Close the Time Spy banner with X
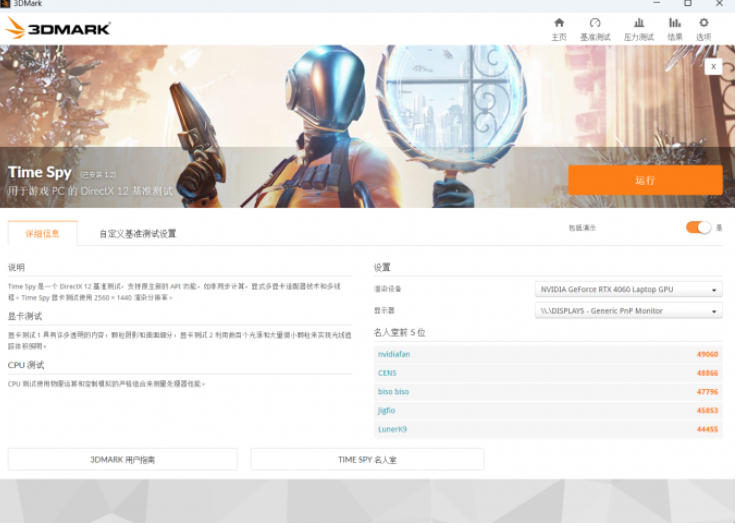 pyautogui.click(x=713, y=66)
